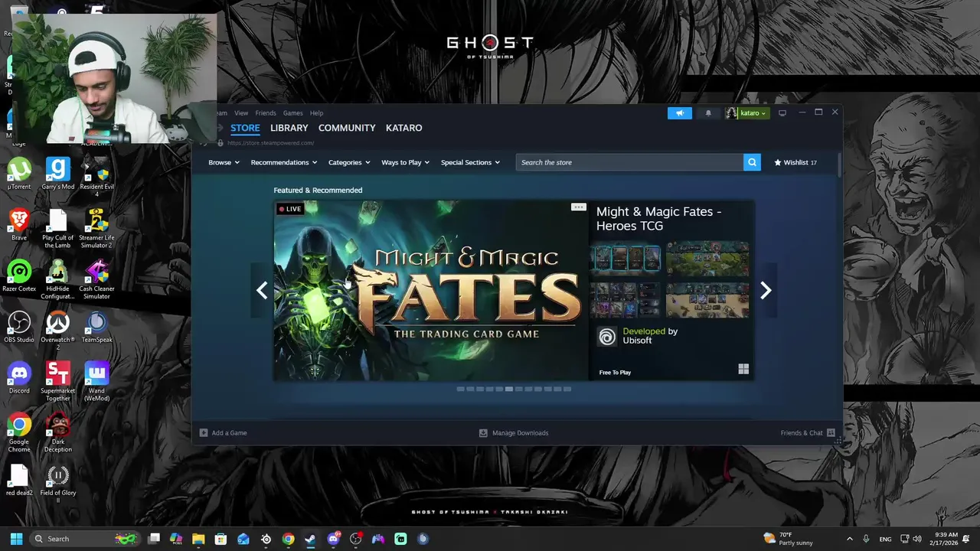This screenshot has width=980, height=551.
Task: Expand the Categories dropdown
Action: [x=349, y=162]
